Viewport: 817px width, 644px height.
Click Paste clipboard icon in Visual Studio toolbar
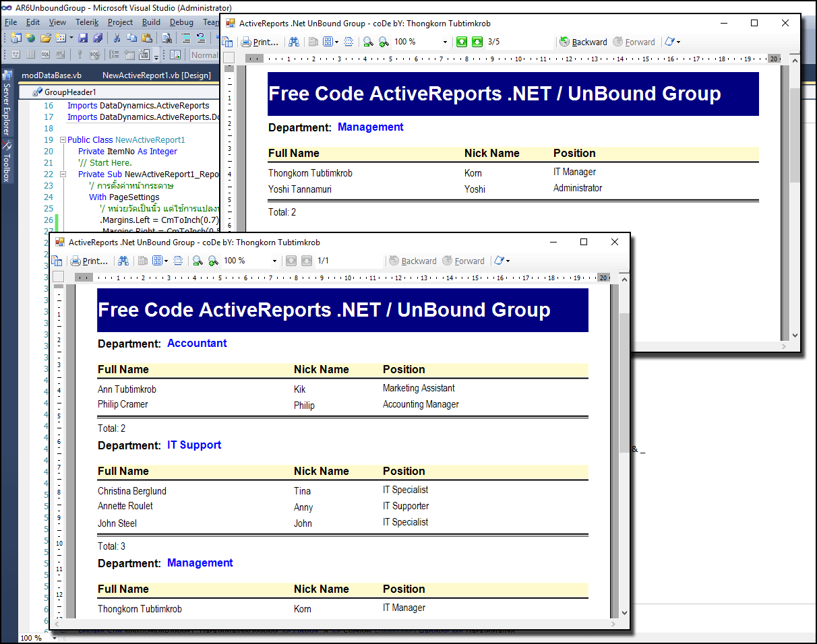(146, 38)
